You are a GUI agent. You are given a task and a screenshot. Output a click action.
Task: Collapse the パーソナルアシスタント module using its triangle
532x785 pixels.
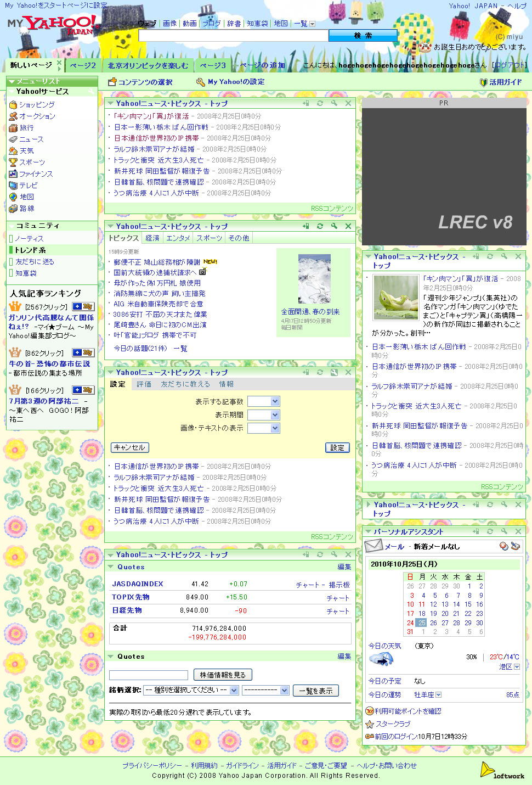(x=367, y=531)
